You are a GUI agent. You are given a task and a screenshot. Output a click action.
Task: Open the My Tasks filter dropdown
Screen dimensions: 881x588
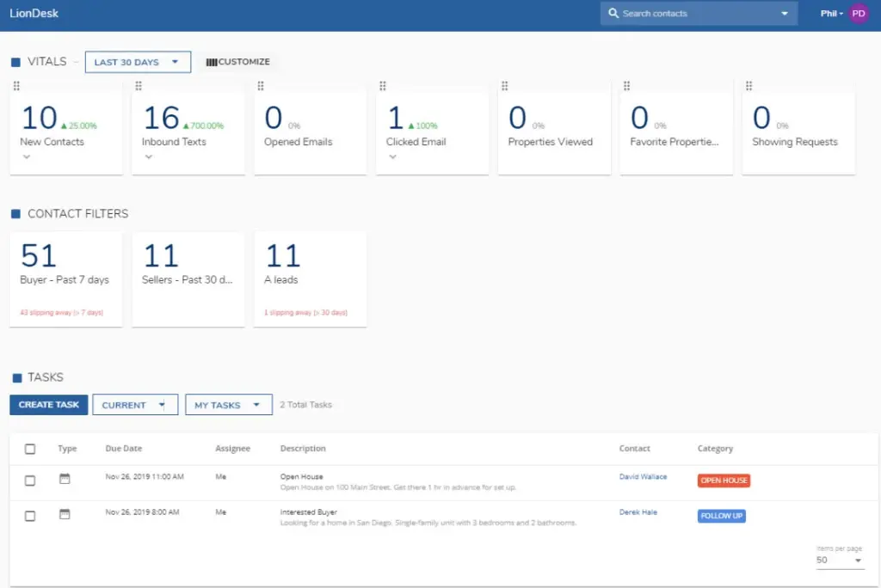pos(228,405)
